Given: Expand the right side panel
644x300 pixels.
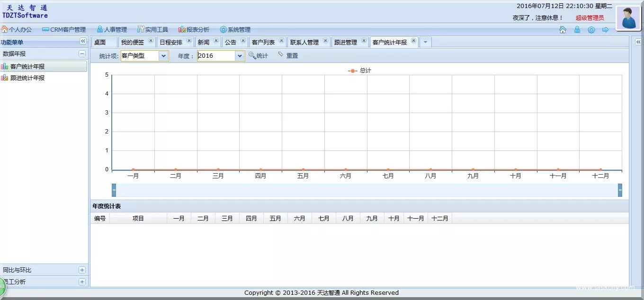Looking at the screenshot, I should point(638,42).
